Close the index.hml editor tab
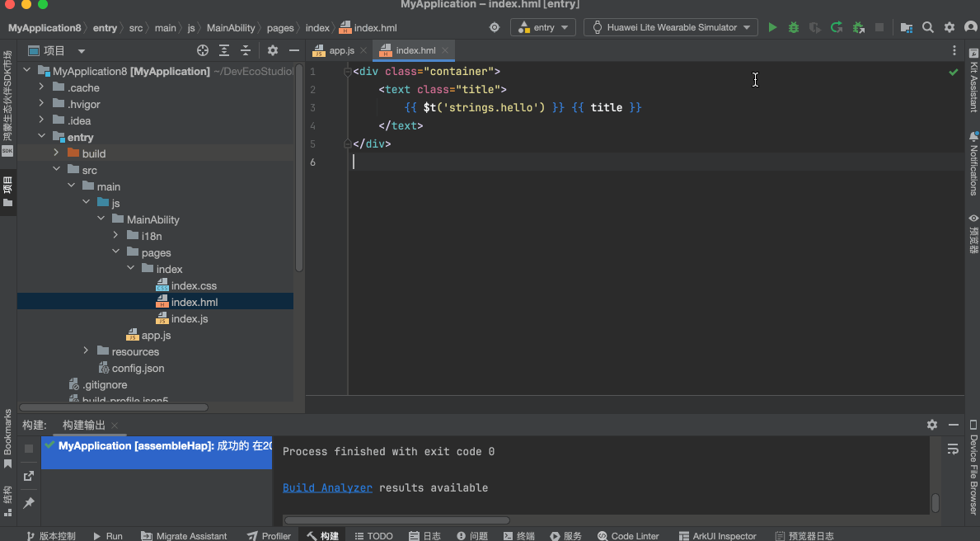Screen dimensions: 980x541 click(x=445, y=50)
